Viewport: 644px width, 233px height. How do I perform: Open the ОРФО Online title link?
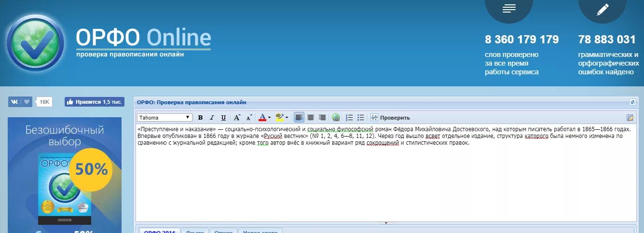pos(143,38)
